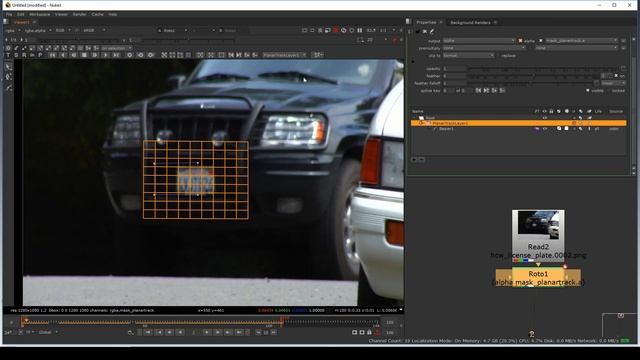Open the Roto output channel dropdown
Viewport: 640px width, 360px height.
coord(479,40)
